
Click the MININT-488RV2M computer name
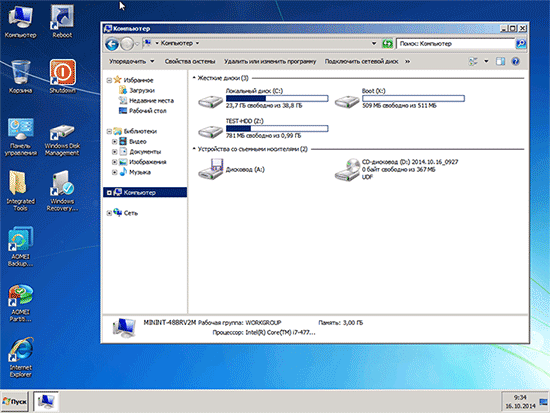(169, 322)
